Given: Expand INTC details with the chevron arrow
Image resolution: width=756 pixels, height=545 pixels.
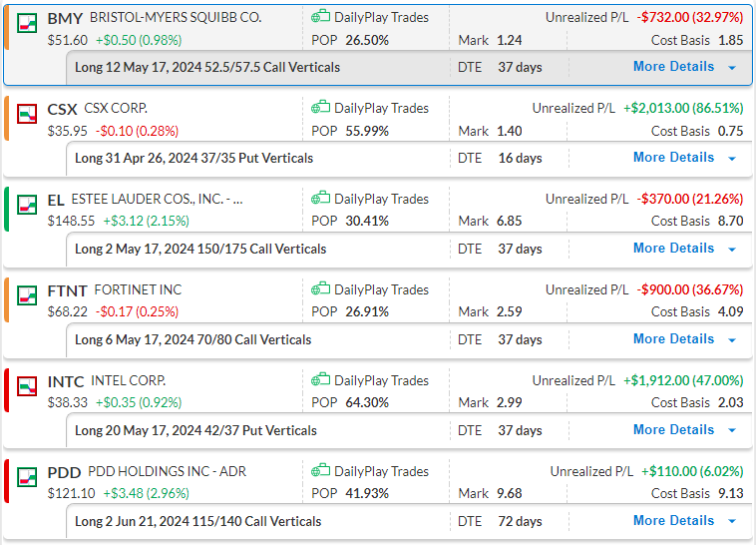Looking at the screenshot, I should [732, 430].
